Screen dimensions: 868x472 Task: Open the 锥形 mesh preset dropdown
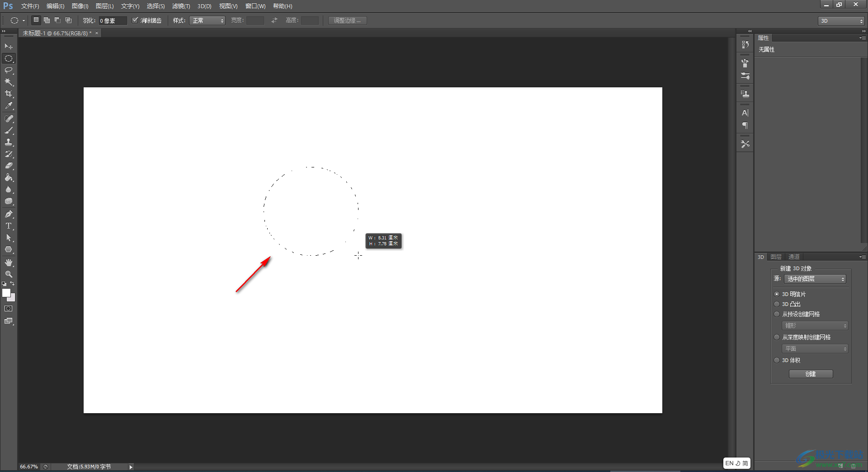(x=815, y=326)
